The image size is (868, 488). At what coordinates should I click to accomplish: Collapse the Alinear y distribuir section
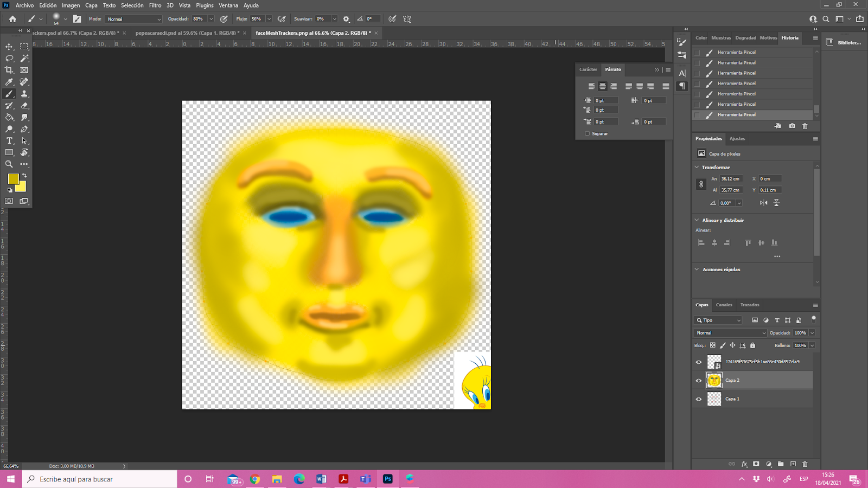[x=697, y=220]
